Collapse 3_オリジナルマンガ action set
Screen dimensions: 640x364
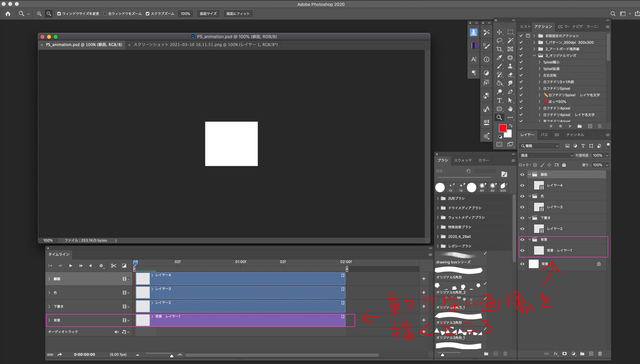[x=534, y=55]
